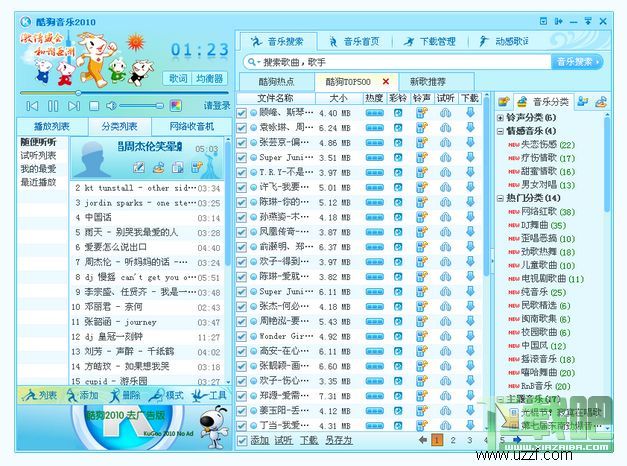Switch to 下载管理 tab
This screenshot has width=627, height=466.
[430, 41]
